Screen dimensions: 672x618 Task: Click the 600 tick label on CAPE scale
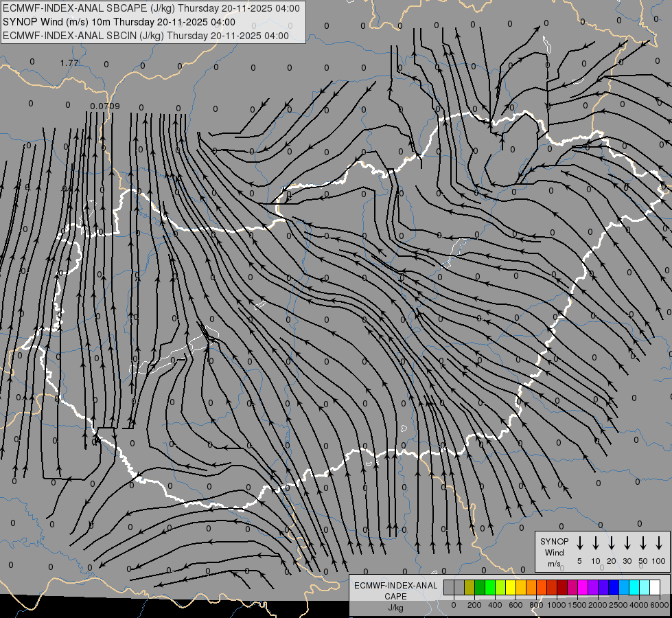[x=515, y=605]
